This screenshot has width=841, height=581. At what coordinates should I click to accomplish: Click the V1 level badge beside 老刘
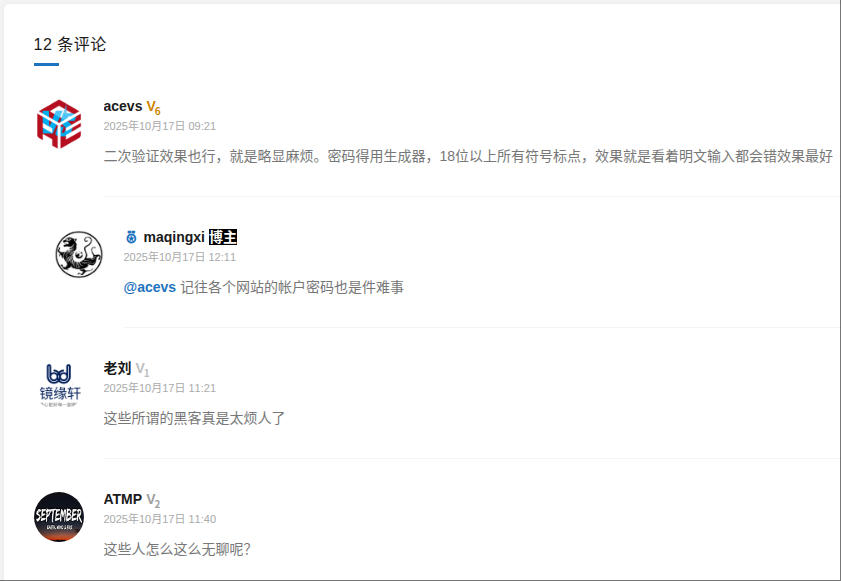click(x=142, y=369)
